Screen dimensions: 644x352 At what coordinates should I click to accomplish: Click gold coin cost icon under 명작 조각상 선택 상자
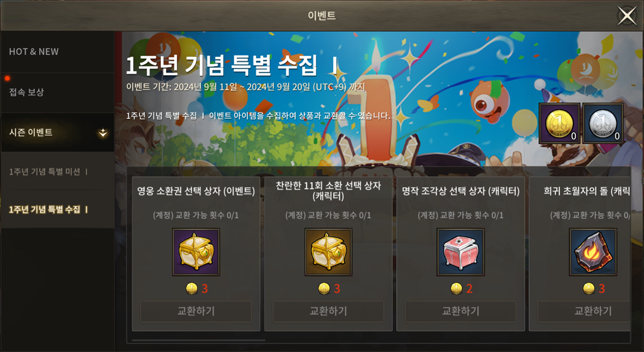456,289
